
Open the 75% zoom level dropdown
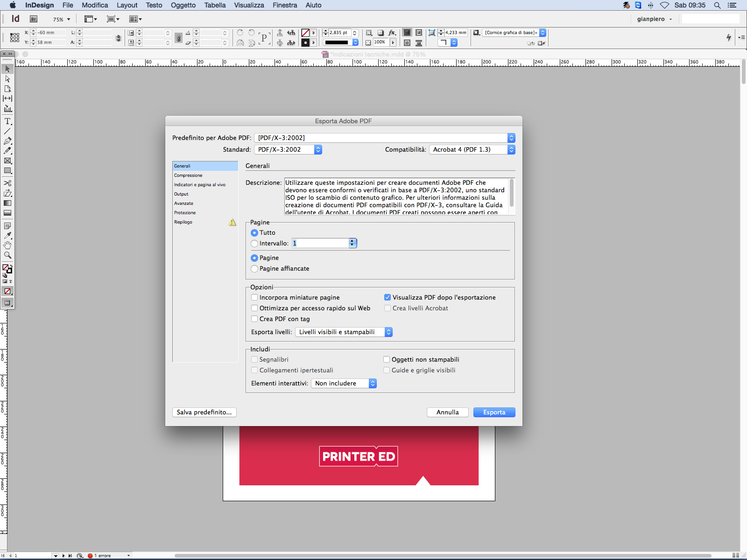[x=69, y=19]
